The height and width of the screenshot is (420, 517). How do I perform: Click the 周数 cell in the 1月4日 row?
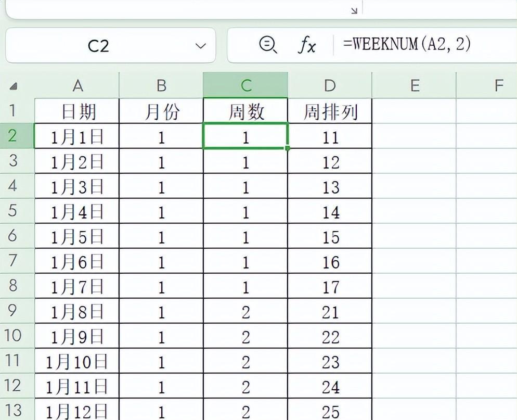click(x=245, y=211)
